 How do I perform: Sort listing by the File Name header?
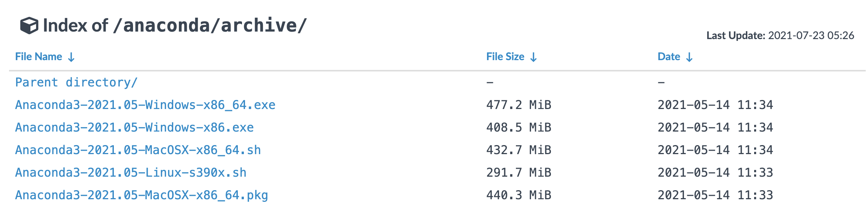point(39,57)
